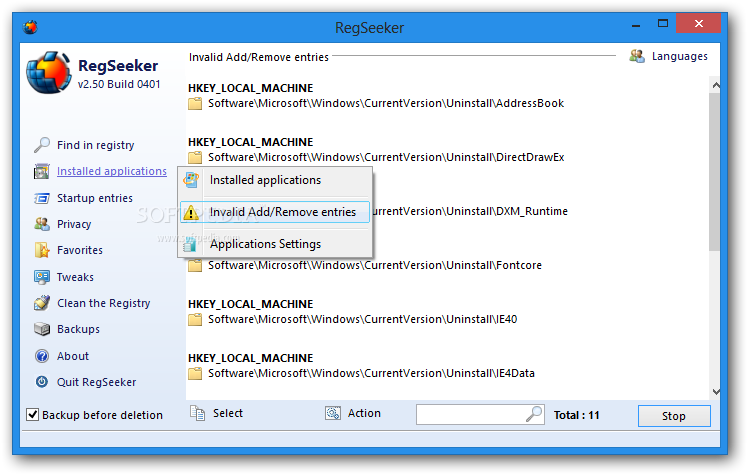This screenshot has width=748, height=475.
Task: Choose Invalid Add/Remove entries menu item
Action: pos(275,212)
